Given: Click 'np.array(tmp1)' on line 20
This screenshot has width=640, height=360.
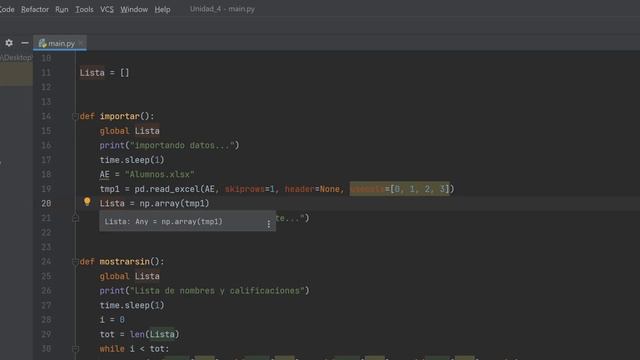Looking at the screenshot, I should [174, 203].
